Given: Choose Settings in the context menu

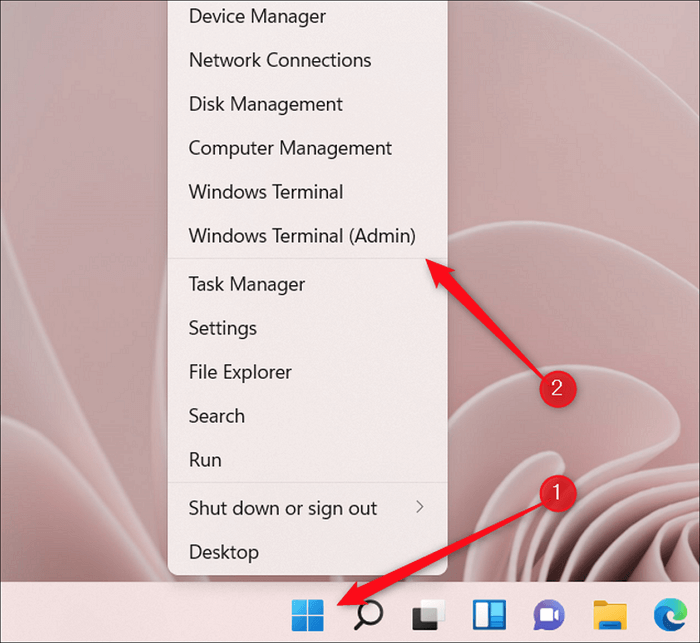Looking at the screenshot, I should pos(223,328).
